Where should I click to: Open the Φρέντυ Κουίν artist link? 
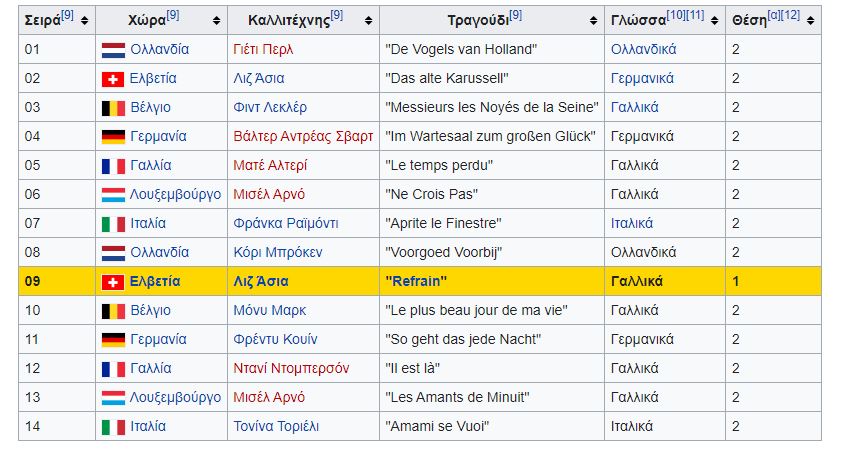click(x=275, y=340)
